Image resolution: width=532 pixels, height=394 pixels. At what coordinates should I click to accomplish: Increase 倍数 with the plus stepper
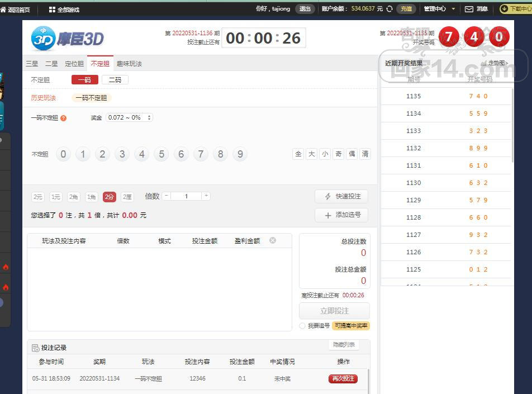pos(206,196)
